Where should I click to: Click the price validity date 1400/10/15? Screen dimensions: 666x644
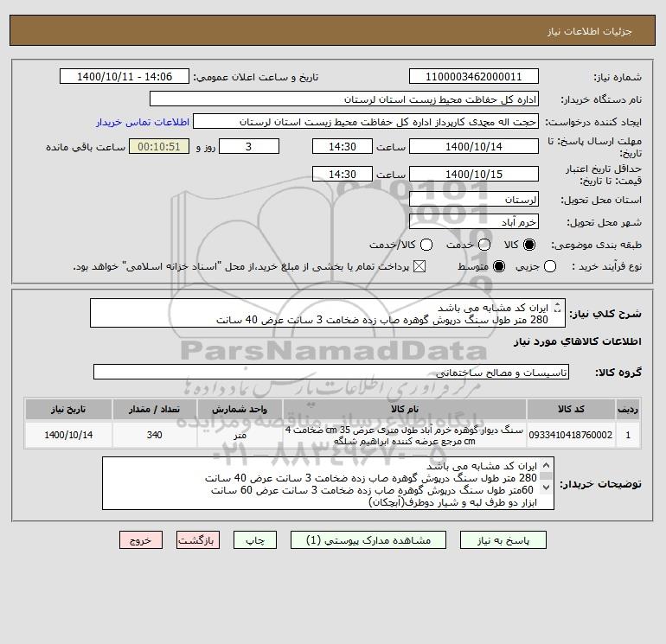474,174
